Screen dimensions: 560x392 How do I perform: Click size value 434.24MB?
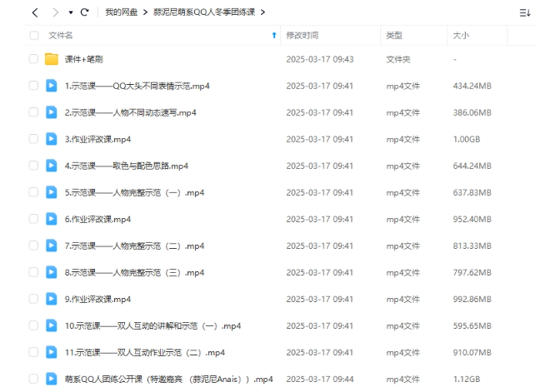(x=472, y=86)
